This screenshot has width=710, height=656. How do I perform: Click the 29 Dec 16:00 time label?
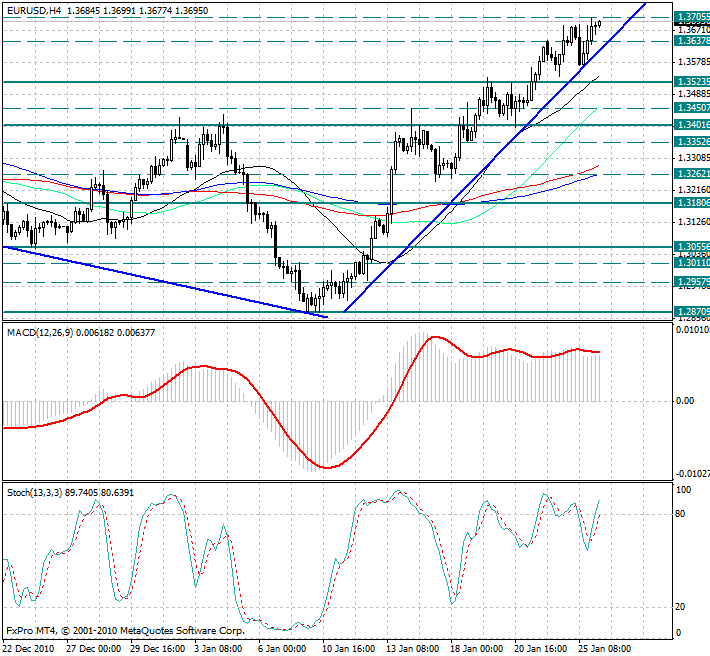tap(158, 649)
